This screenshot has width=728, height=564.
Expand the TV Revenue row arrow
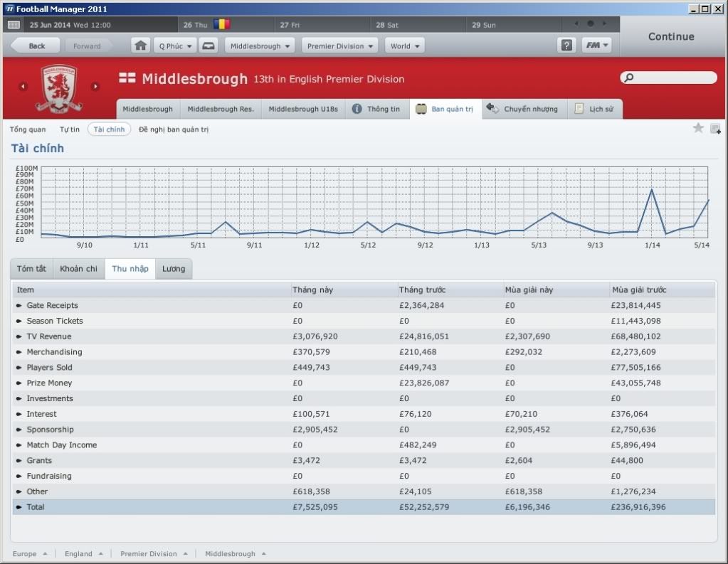tap(19, 336)
